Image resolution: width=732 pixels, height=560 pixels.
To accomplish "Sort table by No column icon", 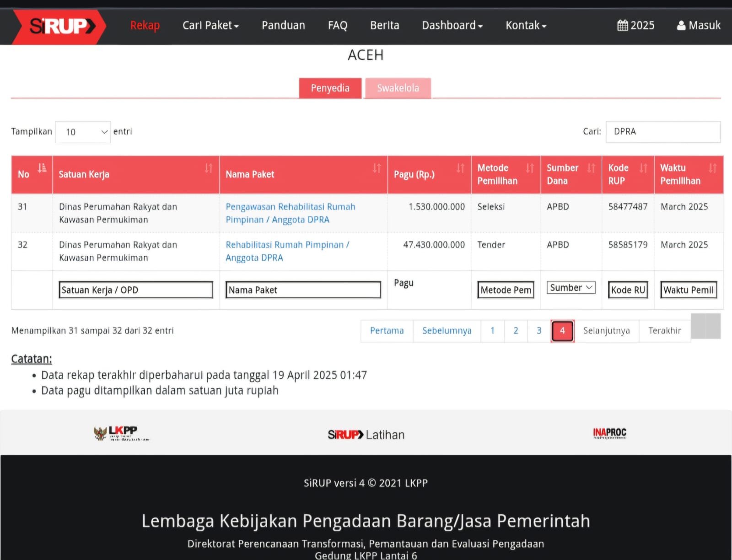I will pos(42,168).
